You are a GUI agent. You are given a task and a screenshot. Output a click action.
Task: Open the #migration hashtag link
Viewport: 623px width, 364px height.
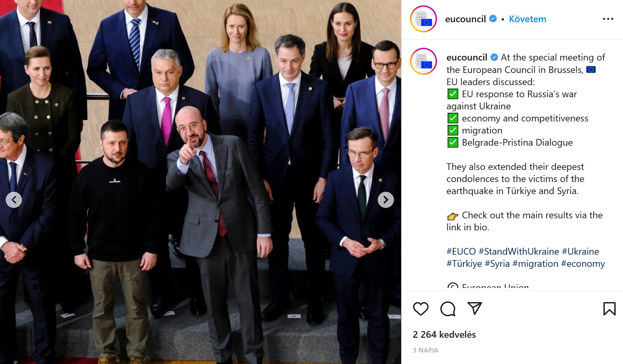(x=535, y=264)
